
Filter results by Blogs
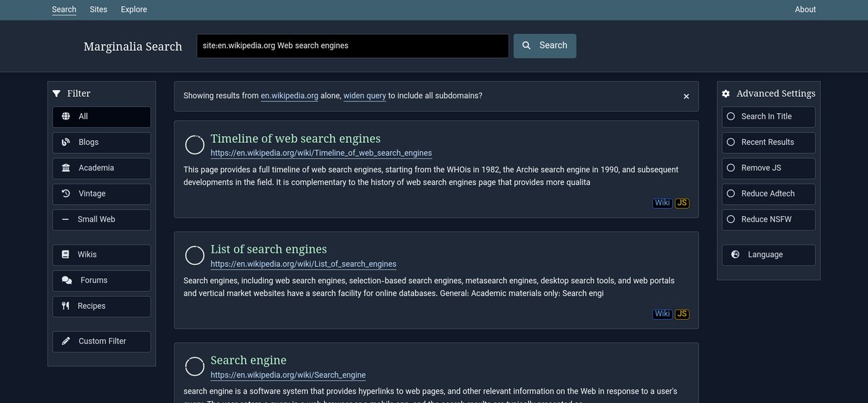coord(102,142)
